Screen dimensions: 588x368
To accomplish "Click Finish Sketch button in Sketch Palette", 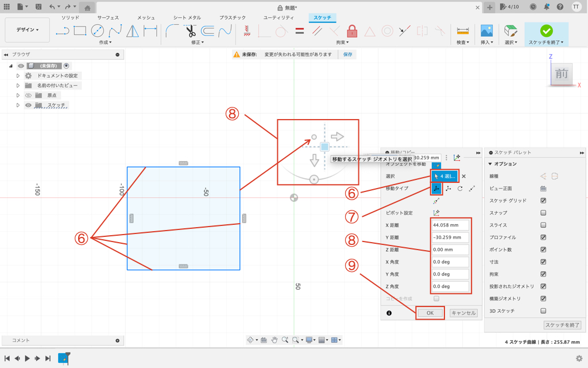I will 562,325.
